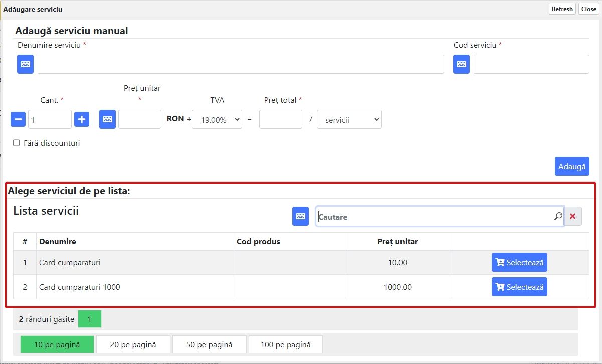This screenshot has height=364, width=602.
Task: Open keyboard for Cod serviciu field
Action: click(x=461, y=64)
